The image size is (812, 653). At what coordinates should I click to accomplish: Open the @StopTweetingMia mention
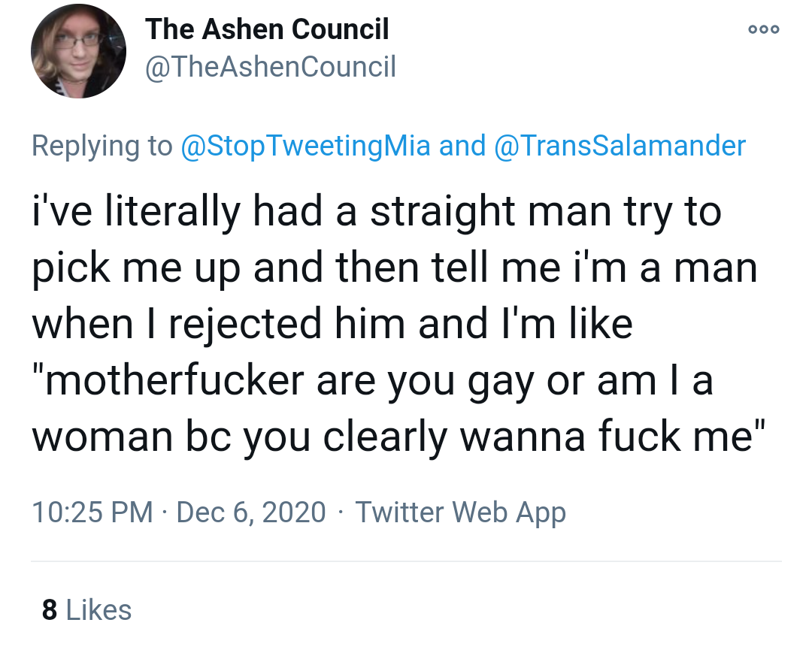pyautogui.click(x=305, y=145)
